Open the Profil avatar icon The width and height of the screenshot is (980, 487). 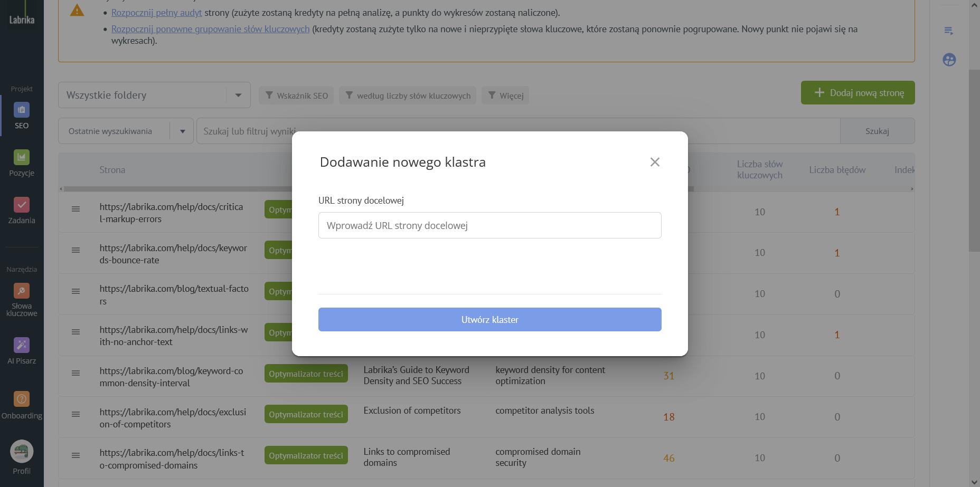[x=22, y=451]
